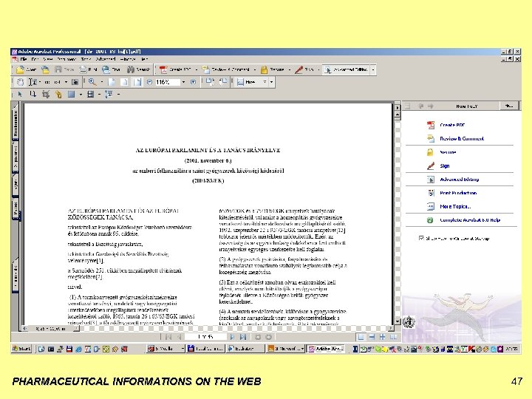Open the Secure toolbar dropdown

(290, 69)
